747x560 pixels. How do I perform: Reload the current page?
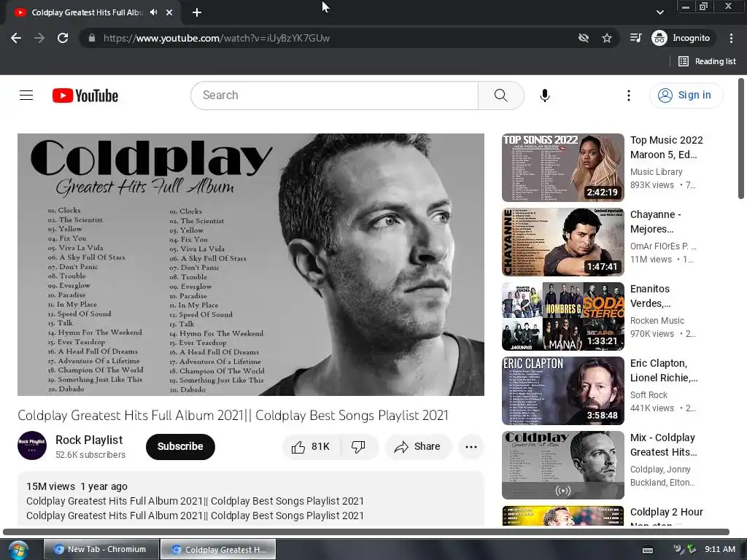pyautogui.click(x=63, y=38)
